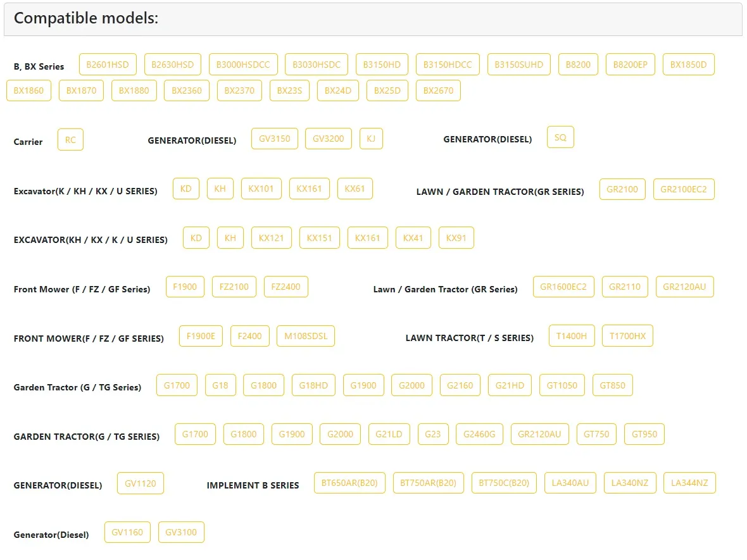Click the G18 garden tractor tag
This screenshot has height=560, width=747.
tap(220, 385)
